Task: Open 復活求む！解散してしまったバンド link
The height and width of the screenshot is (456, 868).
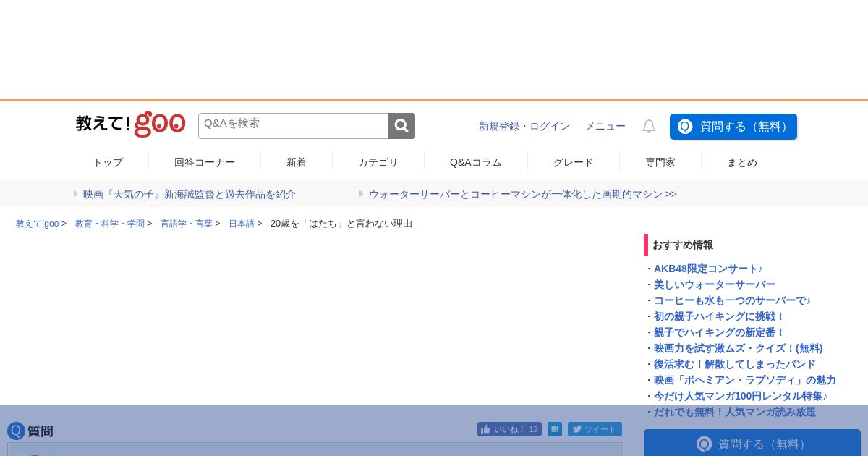Action: pyautogui.click(x=735, y=364)
